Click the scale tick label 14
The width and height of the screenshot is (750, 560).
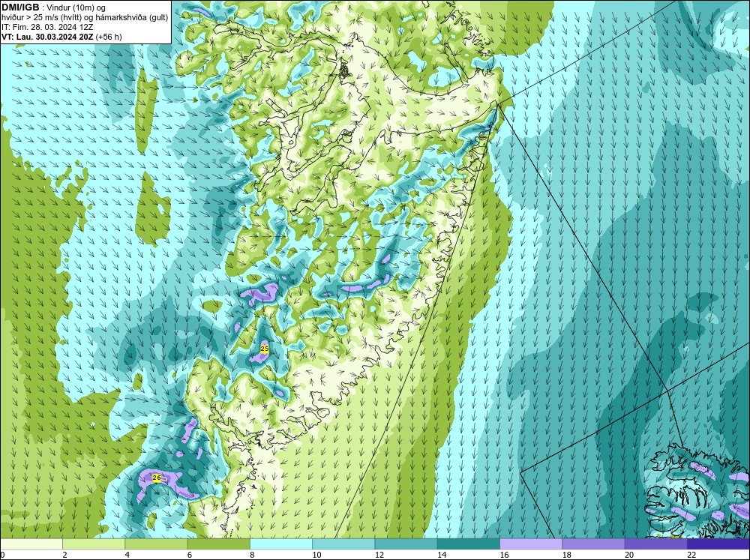tap(442, 555)
